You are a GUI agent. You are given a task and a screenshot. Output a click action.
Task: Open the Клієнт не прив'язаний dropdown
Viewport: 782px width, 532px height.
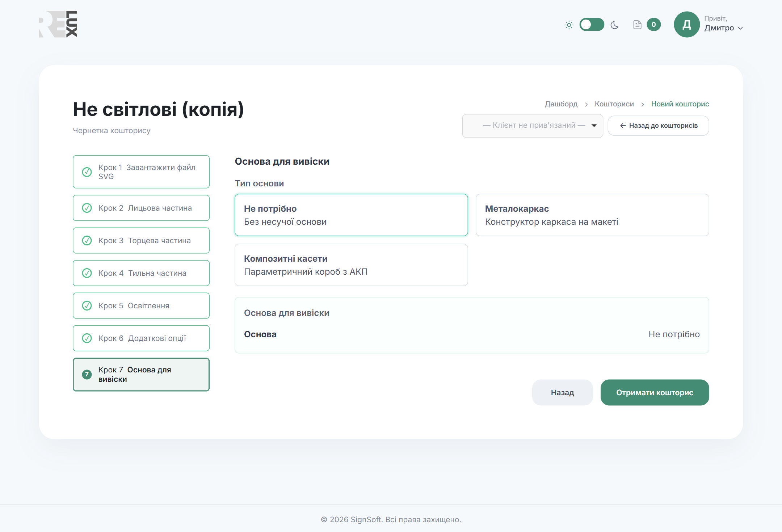[533, 126]
